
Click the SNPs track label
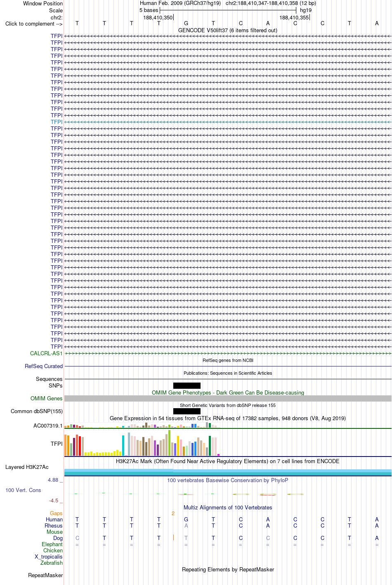[55, 385]
